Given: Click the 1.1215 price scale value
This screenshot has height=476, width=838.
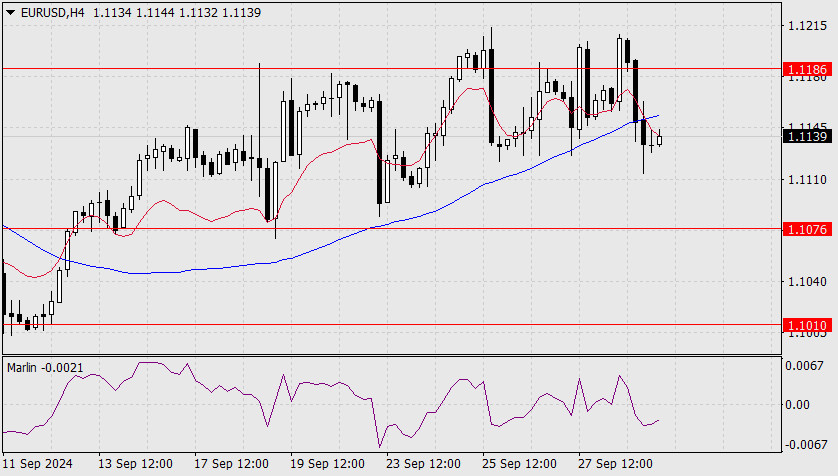Looking at the screenshot, I should coord(807,26).
